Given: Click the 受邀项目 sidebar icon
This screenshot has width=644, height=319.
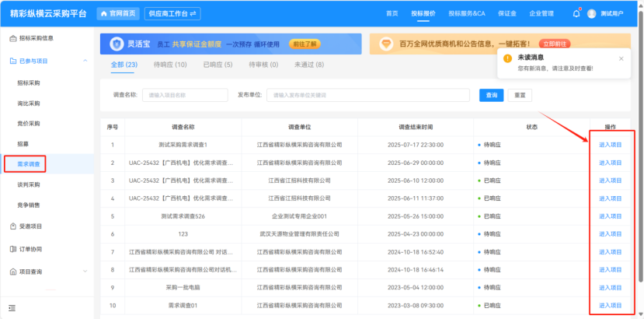Looking at the screenshot, I should 13,226.
